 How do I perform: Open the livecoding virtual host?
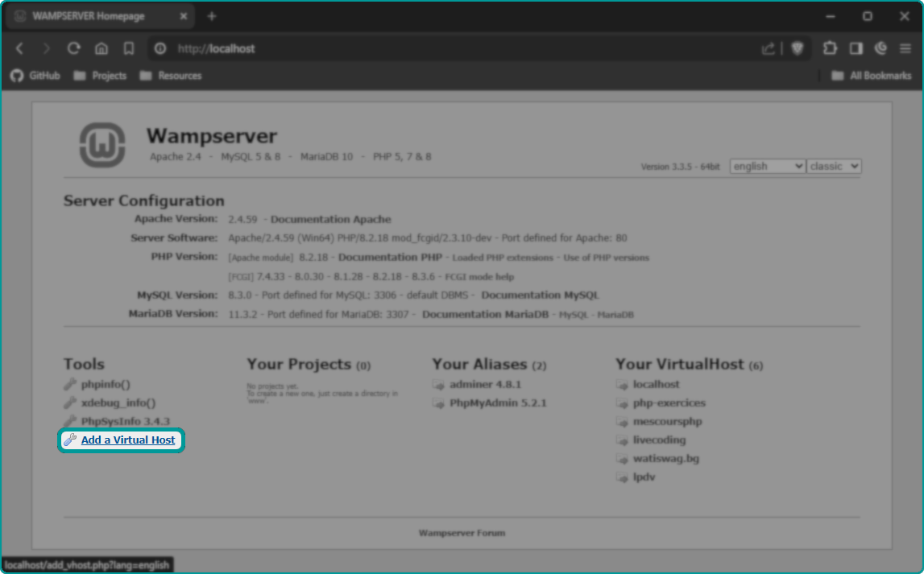659,440
